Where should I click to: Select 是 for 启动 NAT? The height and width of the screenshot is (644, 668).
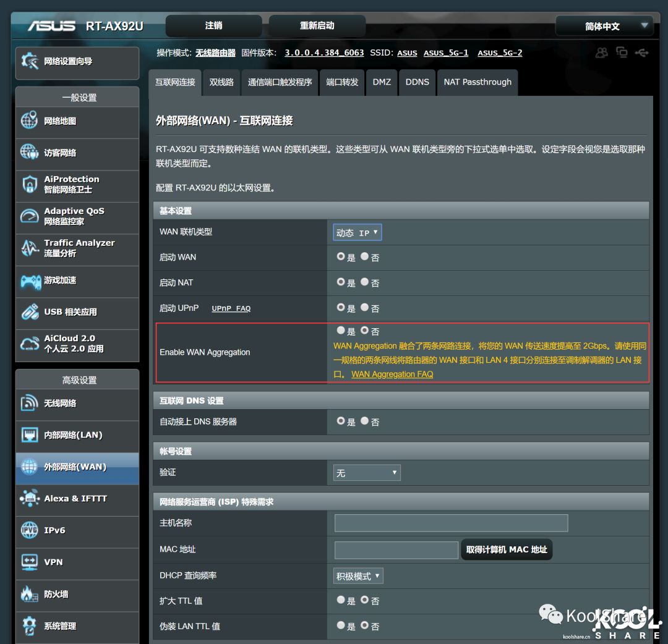point(340,282)
